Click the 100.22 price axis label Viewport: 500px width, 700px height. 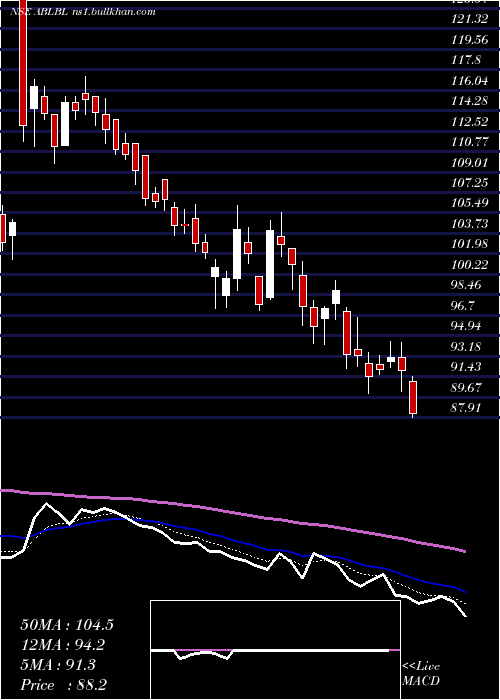(x=469, y=265)
